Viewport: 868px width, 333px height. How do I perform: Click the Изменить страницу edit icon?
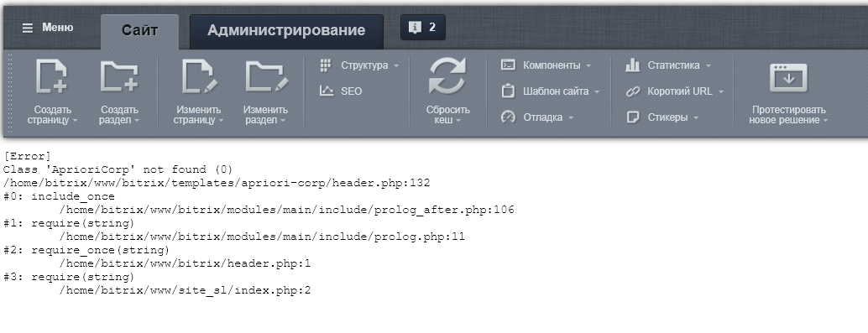click(199, 76)
